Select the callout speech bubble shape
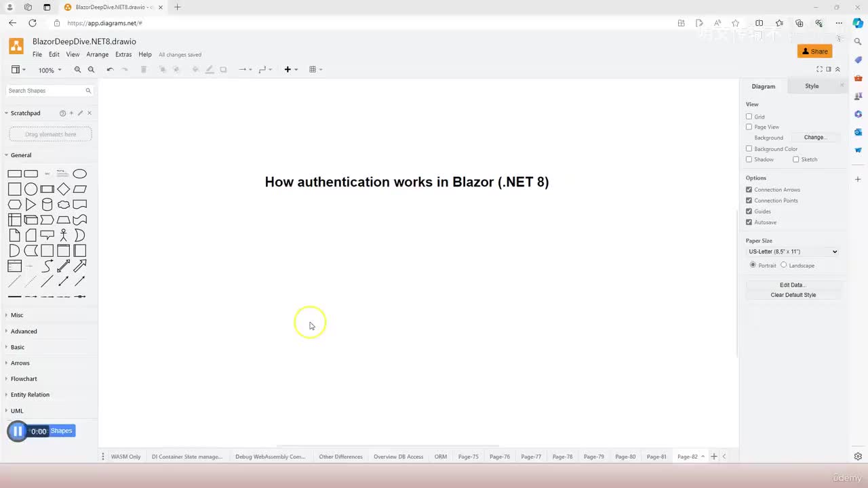868x488 pixels. point(47,235)
